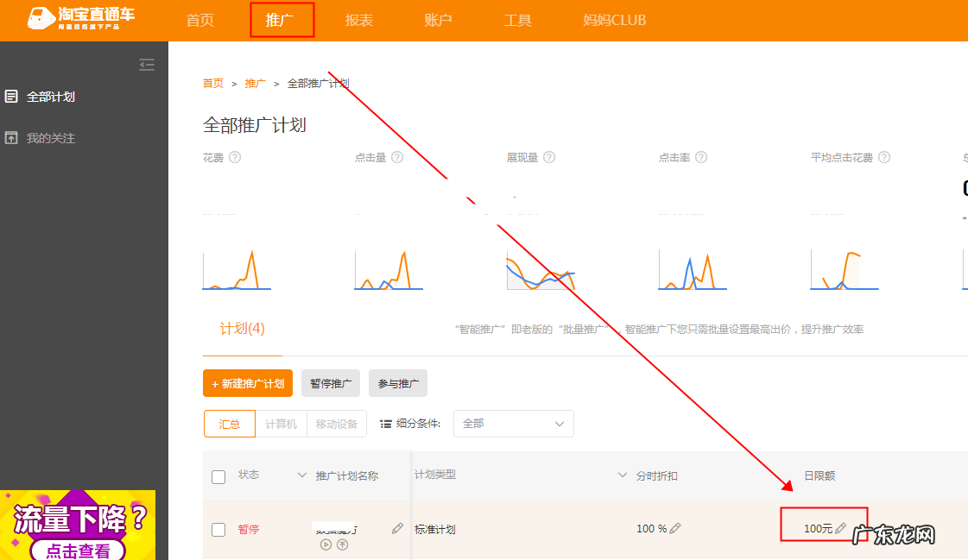Check the checkbox beside 暂停 status
The width and height of the screenshot is (968, 560).
218,529
